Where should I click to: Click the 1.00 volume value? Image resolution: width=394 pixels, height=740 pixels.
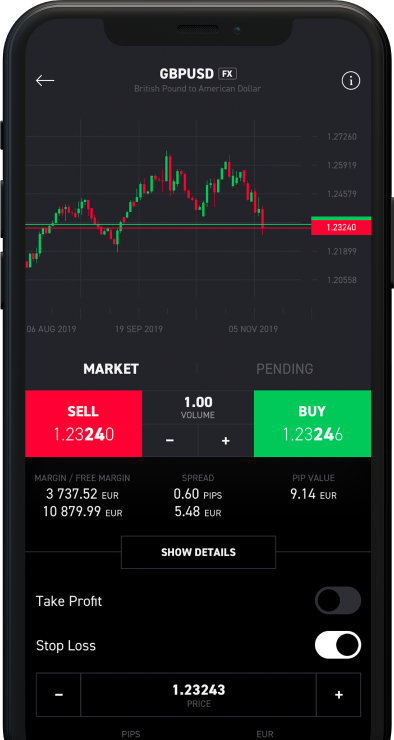(x=198, y=403)
